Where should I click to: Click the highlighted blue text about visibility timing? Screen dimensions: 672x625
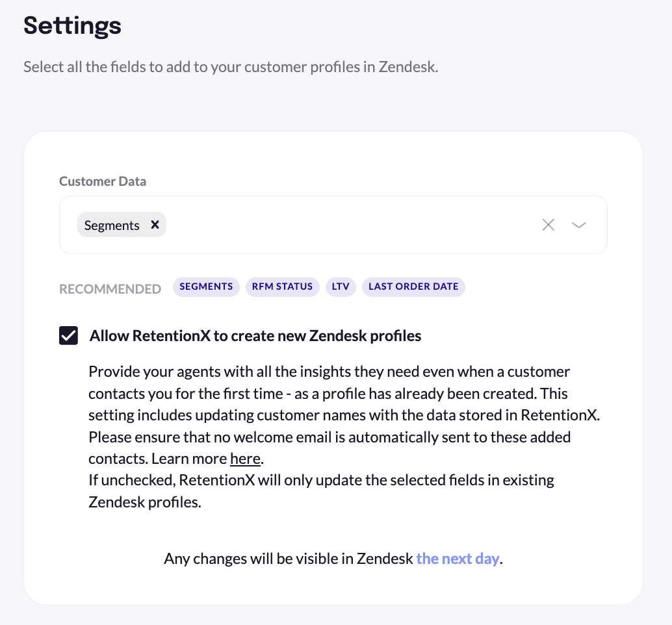click(458, 558)
